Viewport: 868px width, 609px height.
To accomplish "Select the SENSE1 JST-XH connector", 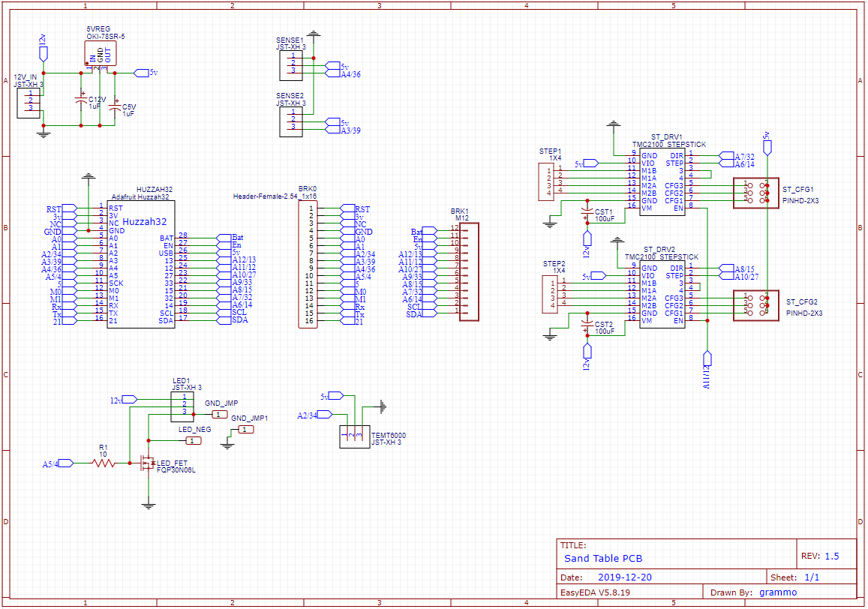I will tap(290, 66).
